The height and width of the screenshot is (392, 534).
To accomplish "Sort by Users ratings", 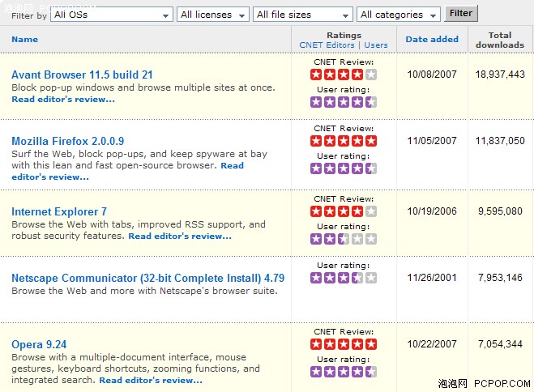I will [x=376, y=45].
